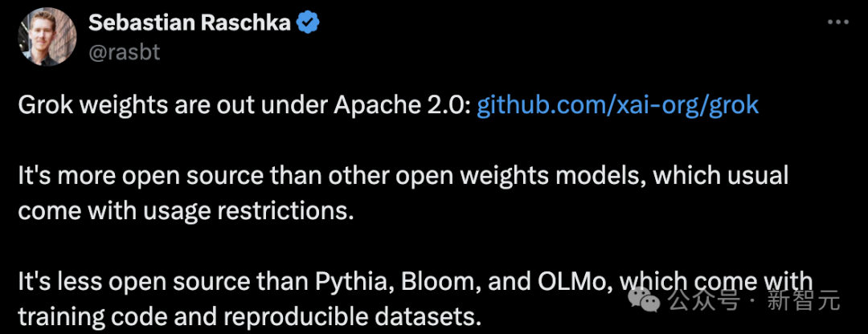Click the WeChat logo icon in watermark
Viewport: 868px width, 334px height.
(x=644, y=300)
